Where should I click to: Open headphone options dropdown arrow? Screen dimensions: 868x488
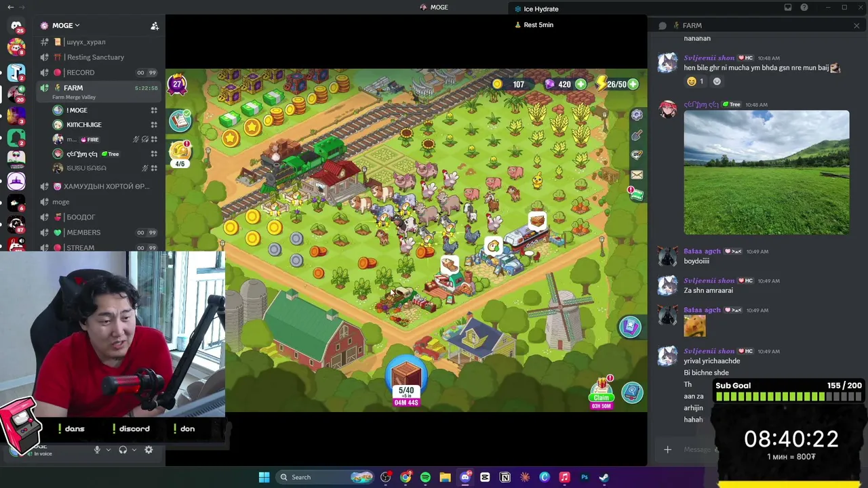tap(134, 449)
